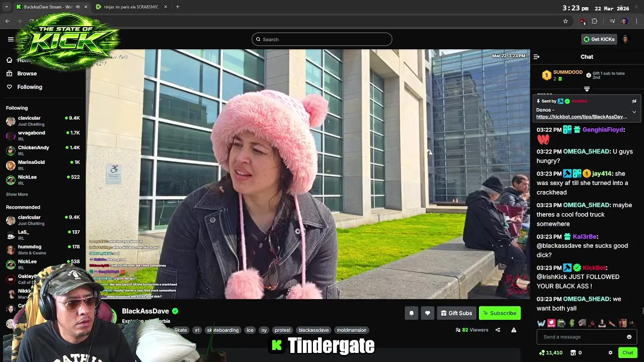Open the kickbot tips link
The width and height of the screenshot is (644, 362).
coord(581,117)
